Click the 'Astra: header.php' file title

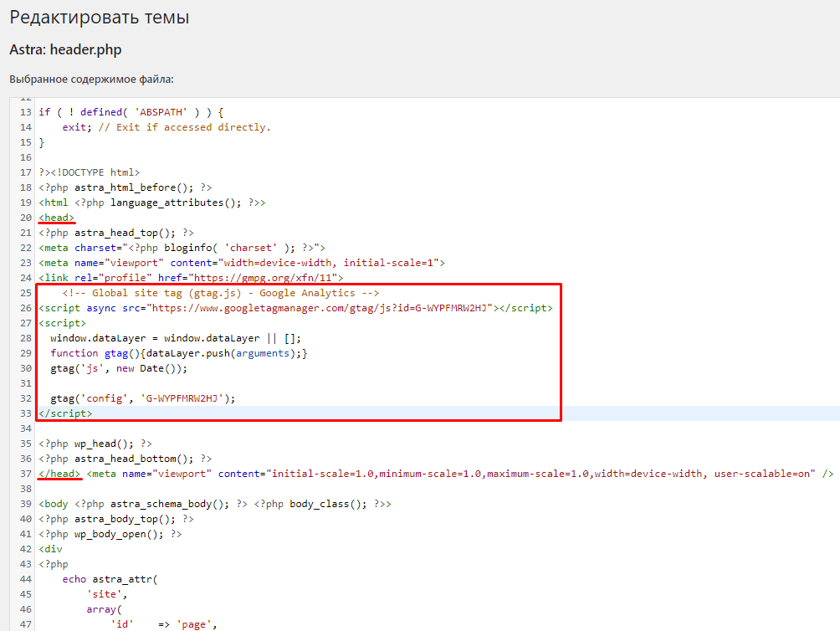tap(65, 49)
